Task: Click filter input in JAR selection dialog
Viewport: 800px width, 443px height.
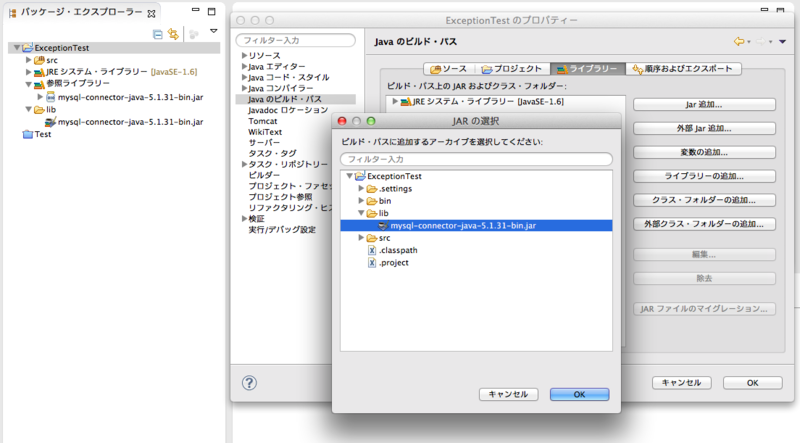Action: point(477,159)
